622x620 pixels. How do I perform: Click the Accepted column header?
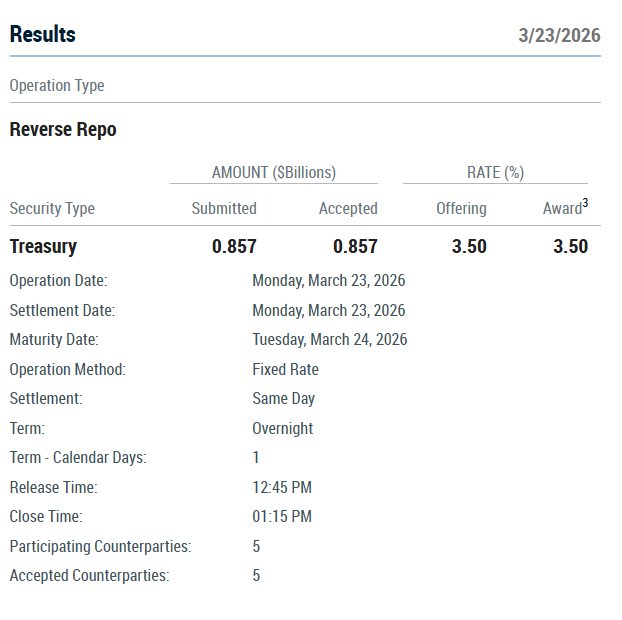pos(348,209)
